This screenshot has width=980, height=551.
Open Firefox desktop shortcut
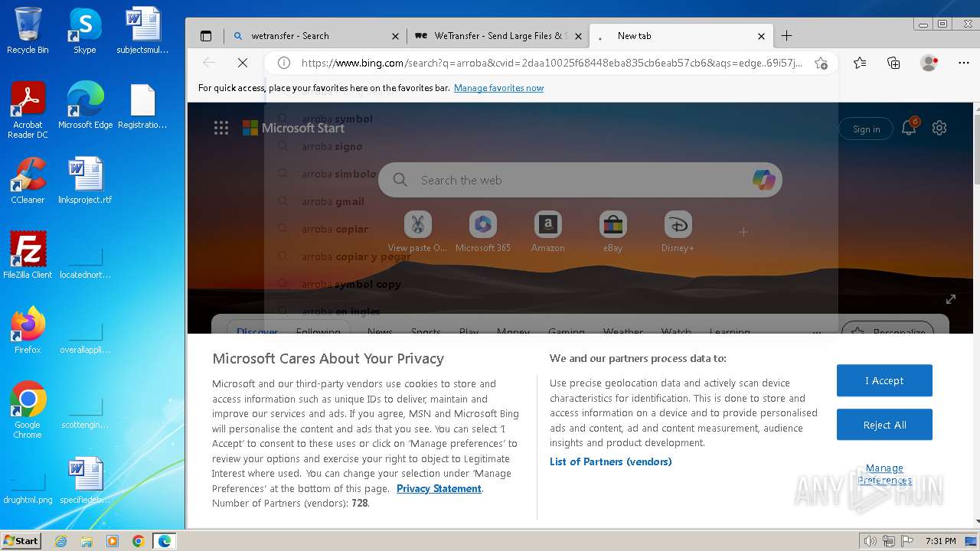28,330
